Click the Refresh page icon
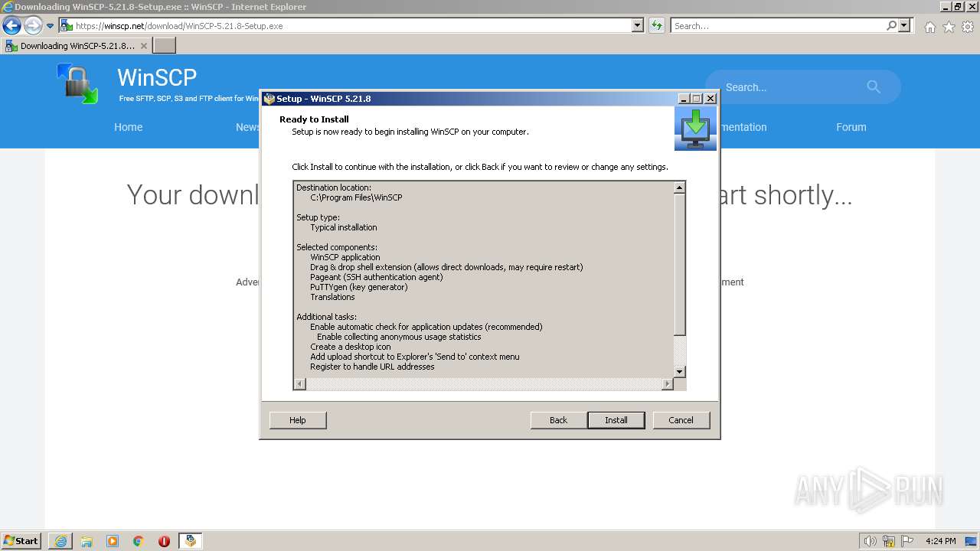The width and height of the screenshot is (980, 551). point(656,26)
